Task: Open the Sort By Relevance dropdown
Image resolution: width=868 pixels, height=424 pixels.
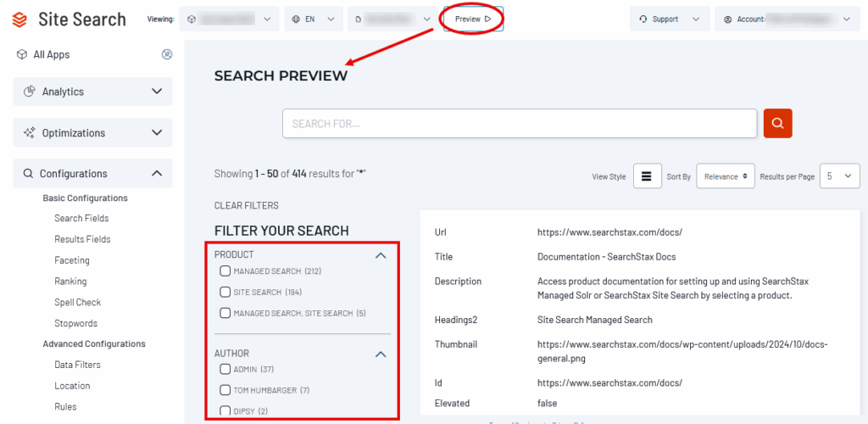Action: coord(726,176)
